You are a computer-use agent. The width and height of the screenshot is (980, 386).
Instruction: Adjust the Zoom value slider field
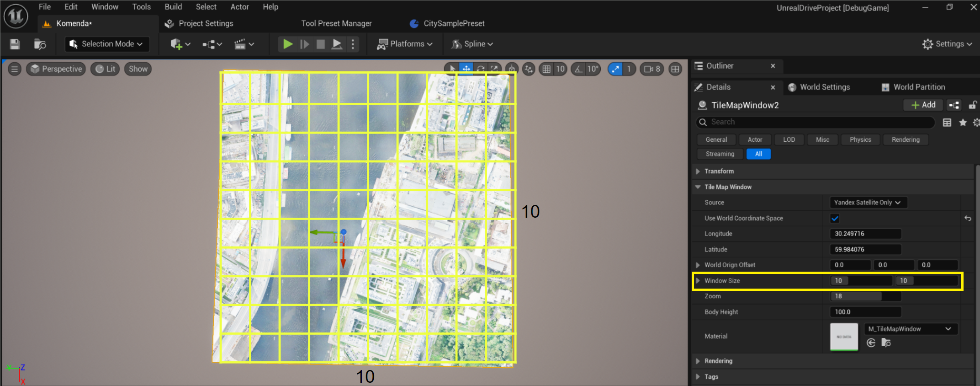(x=865, y=296)
